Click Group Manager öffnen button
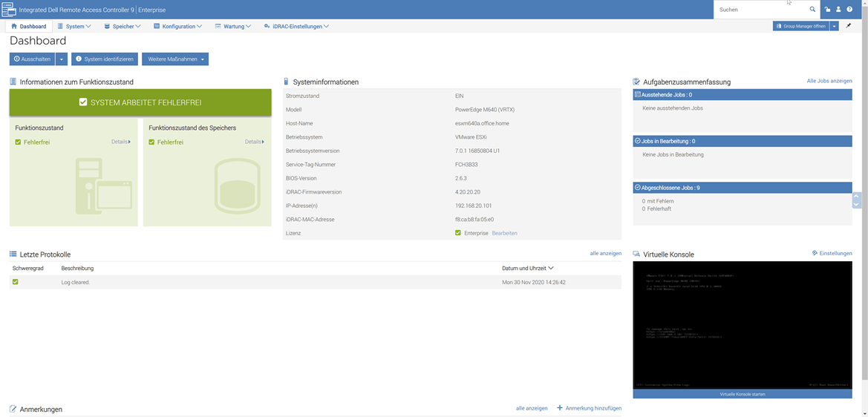 [x=801, y=26]
